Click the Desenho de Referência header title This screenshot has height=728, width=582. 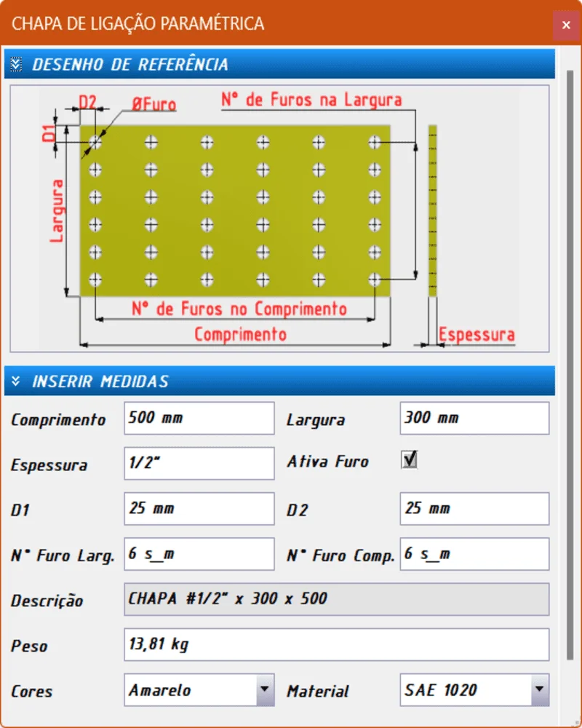point(130,65)
